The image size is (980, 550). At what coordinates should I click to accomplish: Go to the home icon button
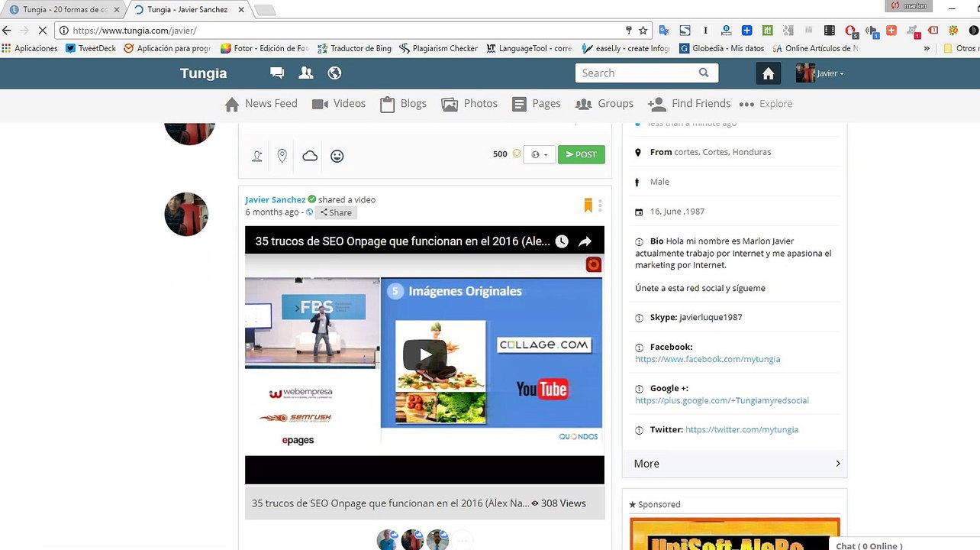click(x=769, y=73)
